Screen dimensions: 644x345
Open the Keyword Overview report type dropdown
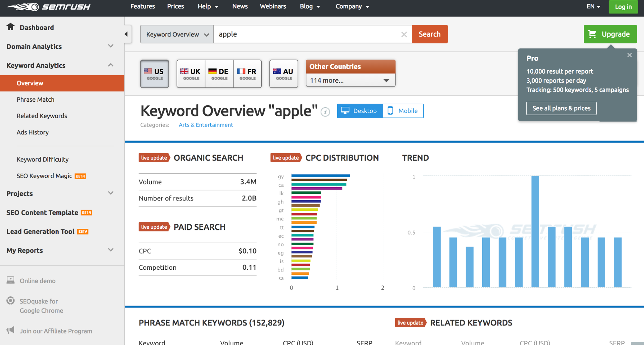point(177,34)
